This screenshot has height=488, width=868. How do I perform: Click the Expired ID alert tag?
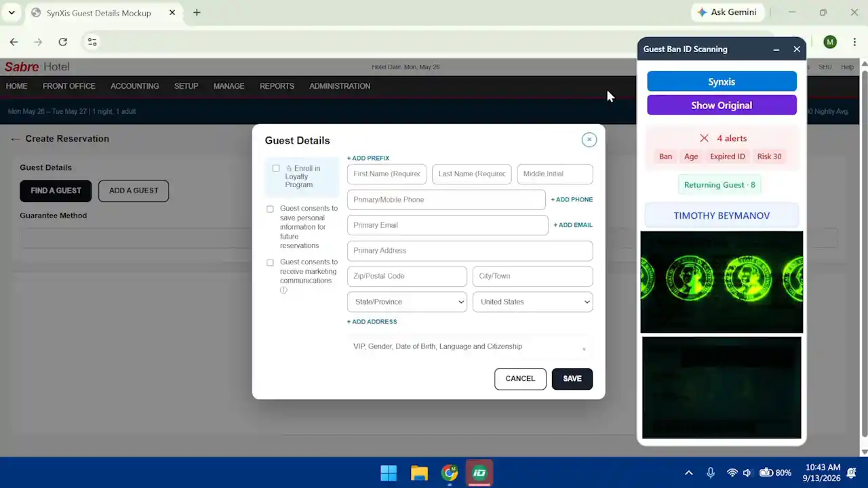(728, 157)
